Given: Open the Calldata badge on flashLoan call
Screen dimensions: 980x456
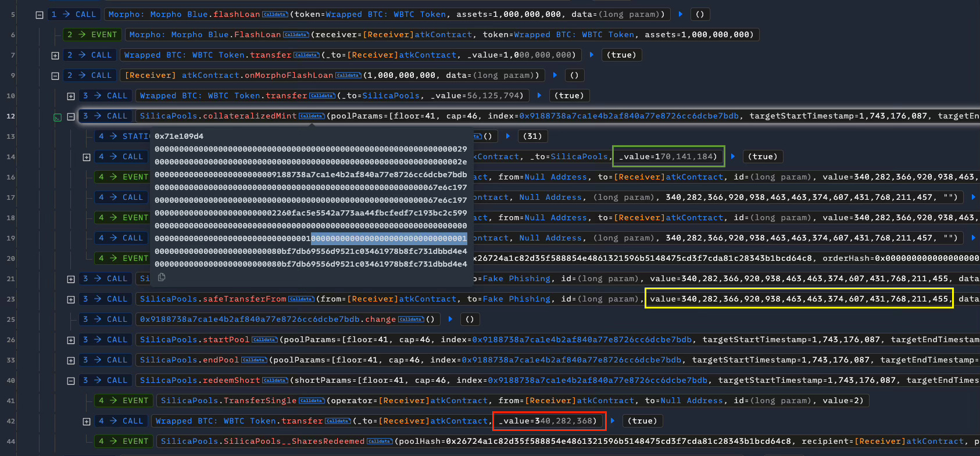Looking at the screenshot, I should 275,15.
